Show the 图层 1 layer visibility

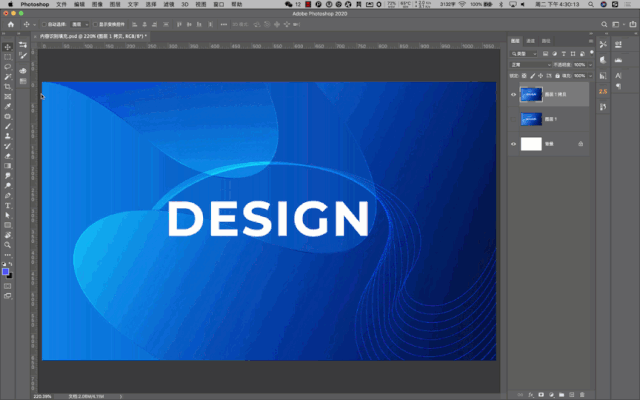coord(513,120)
